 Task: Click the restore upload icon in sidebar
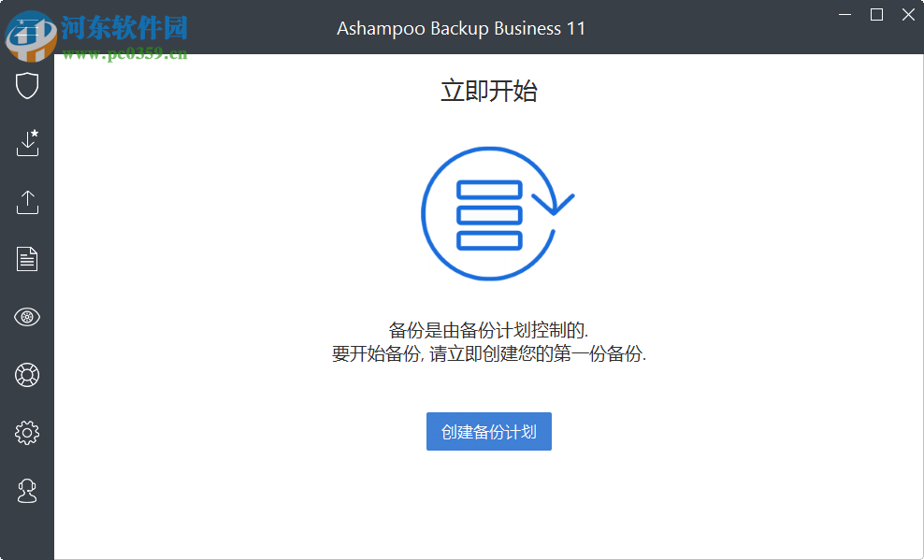point(27,201)
